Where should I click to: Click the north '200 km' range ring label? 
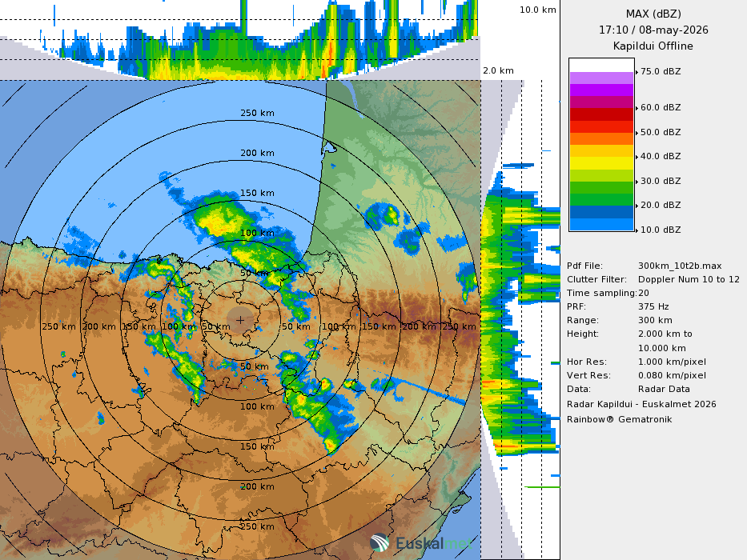point(257,154)
